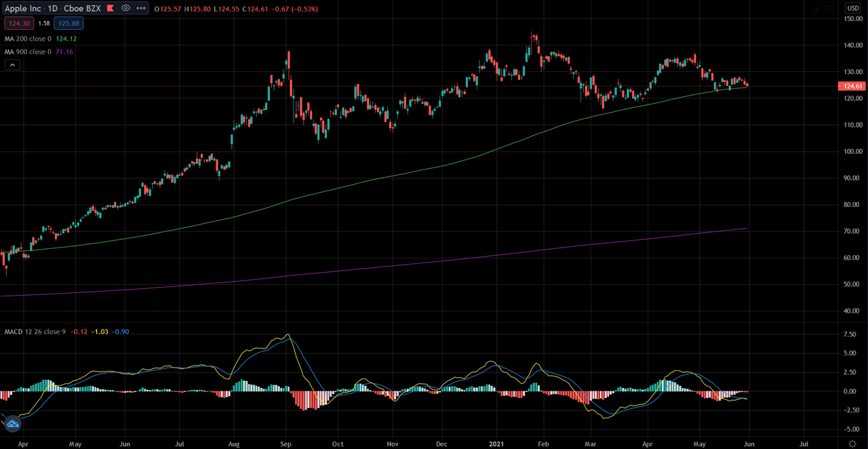Click the TradingView logo badge
This screenshot has height=449, width=868.
(12, 423)
